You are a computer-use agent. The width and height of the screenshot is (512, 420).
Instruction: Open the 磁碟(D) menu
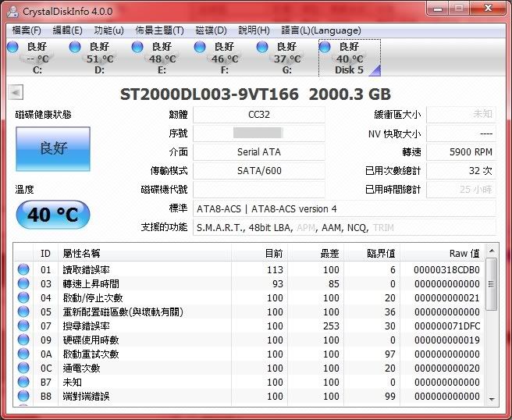pyautogui.click(x=211, y=30)
